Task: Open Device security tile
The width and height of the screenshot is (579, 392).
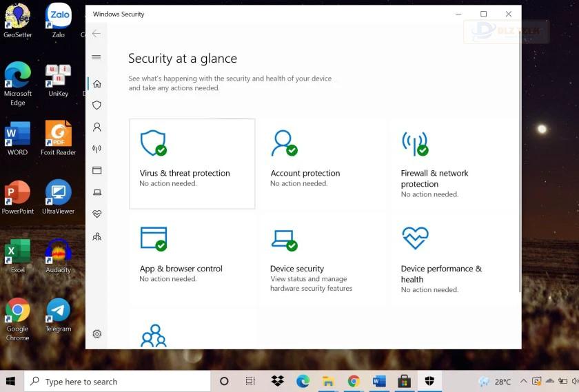Action: 322,260
